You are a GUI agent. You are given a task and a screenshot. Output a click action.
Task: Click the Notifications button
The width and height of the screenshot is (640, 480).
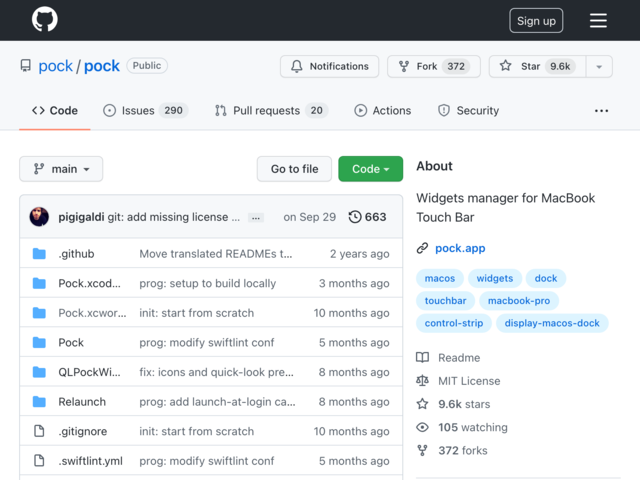(329, 66)
